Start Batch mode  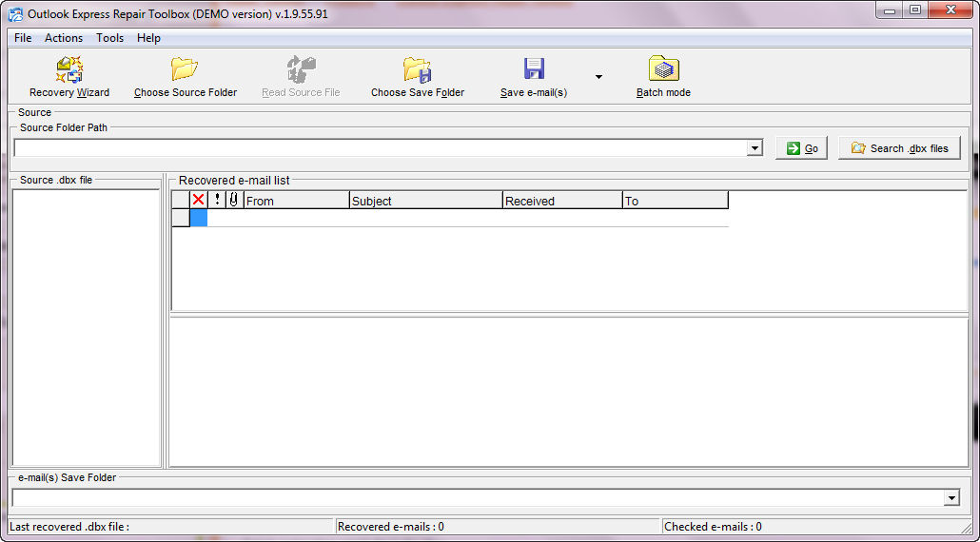click(x=663, y=77)
